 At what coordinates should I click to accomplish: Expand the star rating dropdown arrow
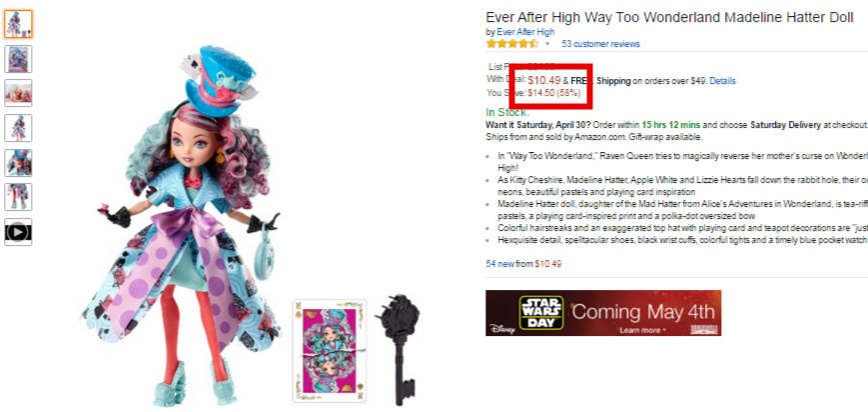click(x=547, y=44)
